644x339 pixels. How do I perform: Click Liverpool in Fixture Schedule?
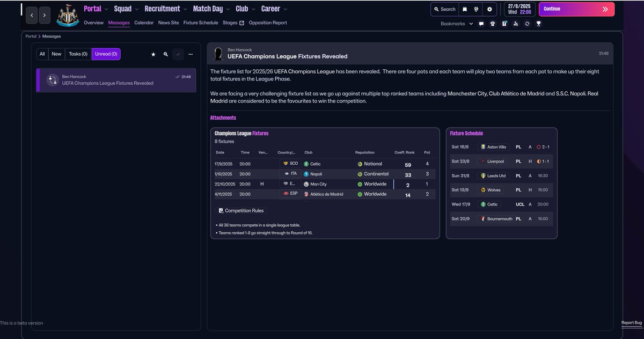click(x=492, y=161)
